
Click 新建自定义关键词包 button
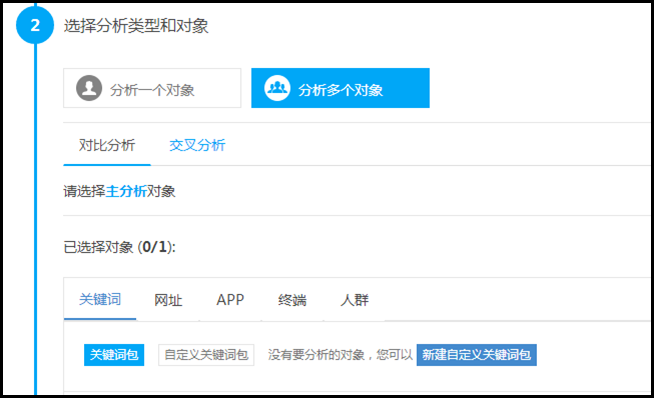(476, 355)
